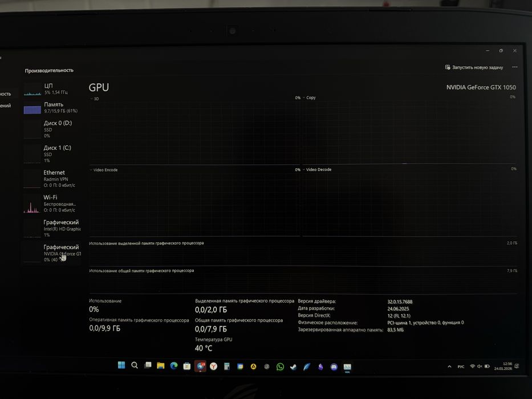The width and height of the screenshot is (532, 399).
Task: Click the battery tray icon
Action: (x=487, y=366)
